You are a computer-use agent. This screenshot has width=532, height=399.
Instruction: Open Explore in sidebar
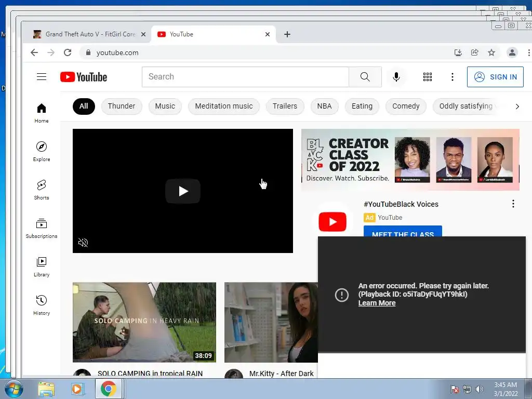point(42,152)
